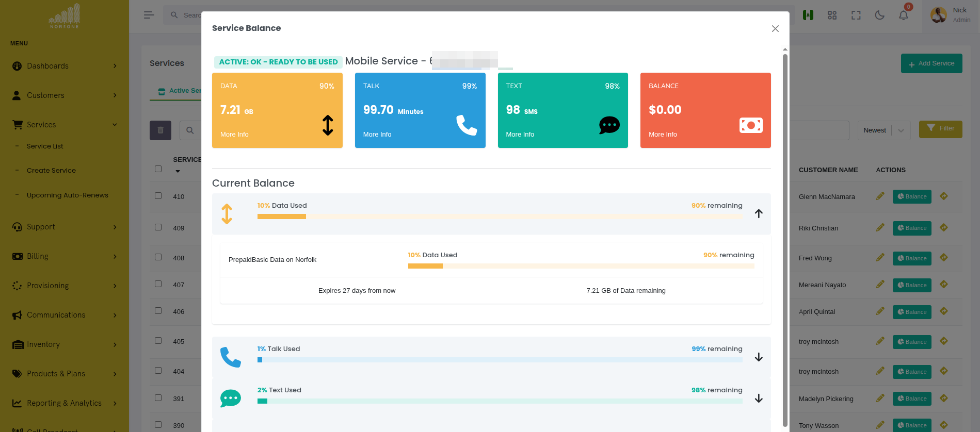Viewport: 980px width, 432px height.
Task: Click More Info on the Data card
Action: (x=234, y=135)
